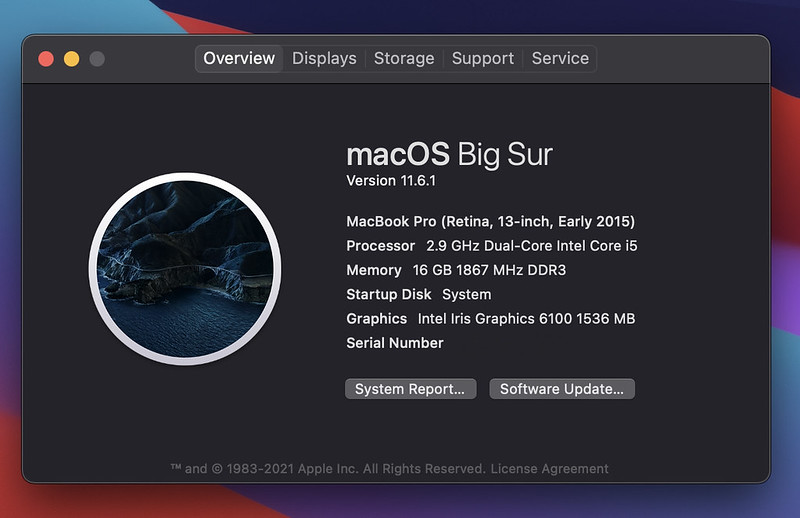Click the Serial Number label
This screenshot has width=800, height=518.
395,343
